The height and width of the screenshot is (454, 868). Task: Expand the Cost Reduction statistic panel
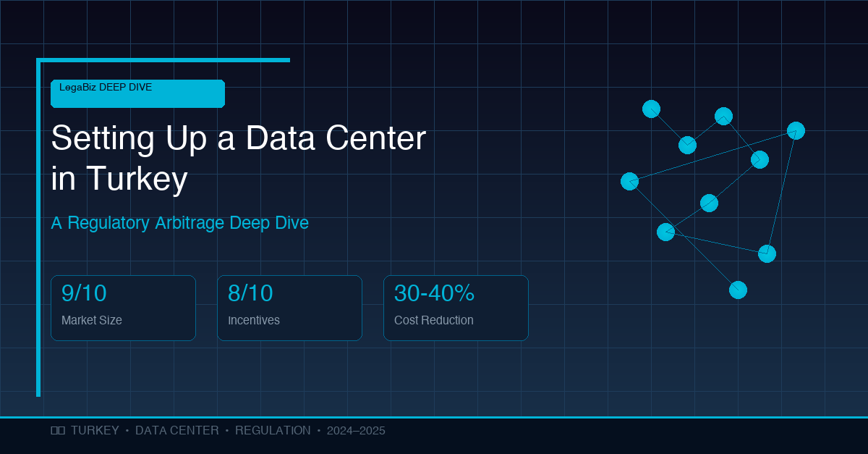point(456,307)
